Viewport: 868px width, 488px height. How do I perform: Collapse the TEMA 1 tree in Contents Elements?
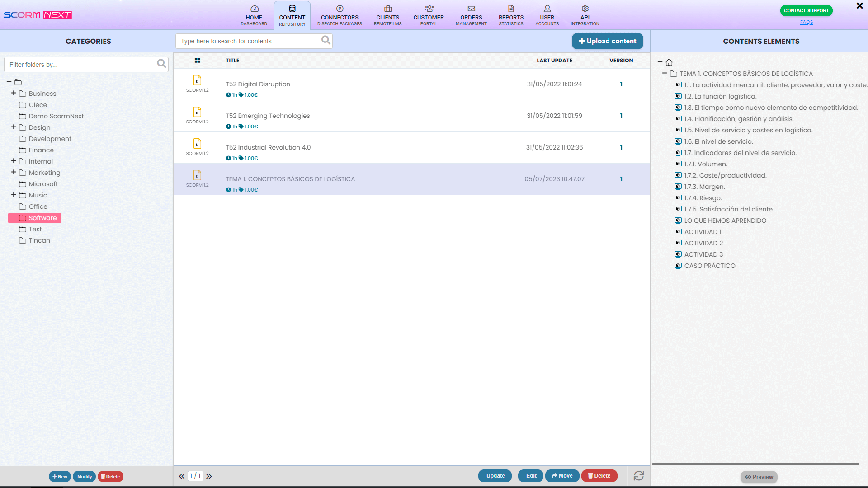(x=665, y=73)
